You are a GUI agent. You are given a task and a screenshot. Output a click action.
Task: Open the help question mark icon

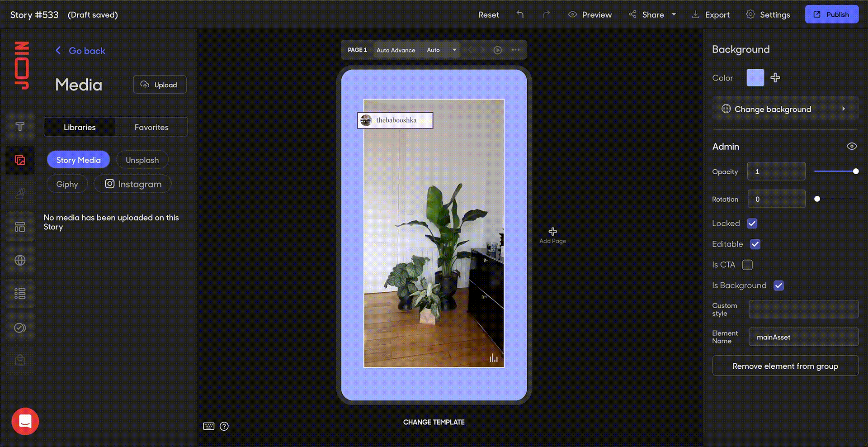click(x=224, y=426)
